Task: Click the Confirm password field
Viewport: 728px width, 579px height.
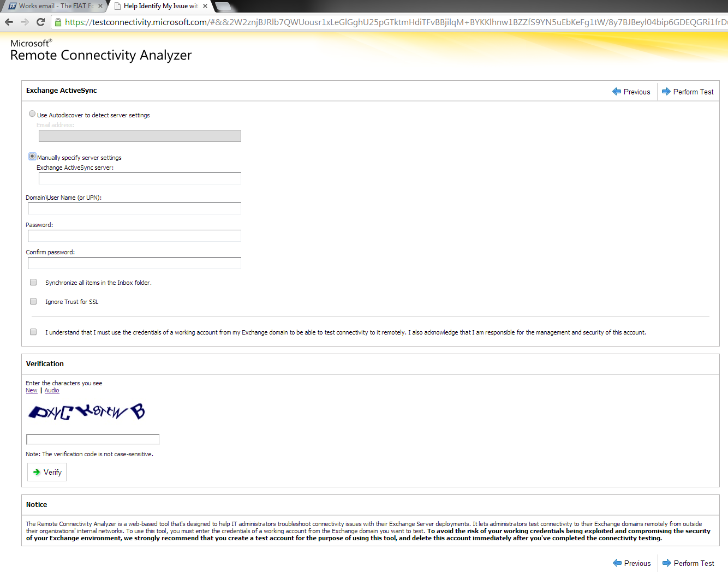Action: tap(134, 263)
